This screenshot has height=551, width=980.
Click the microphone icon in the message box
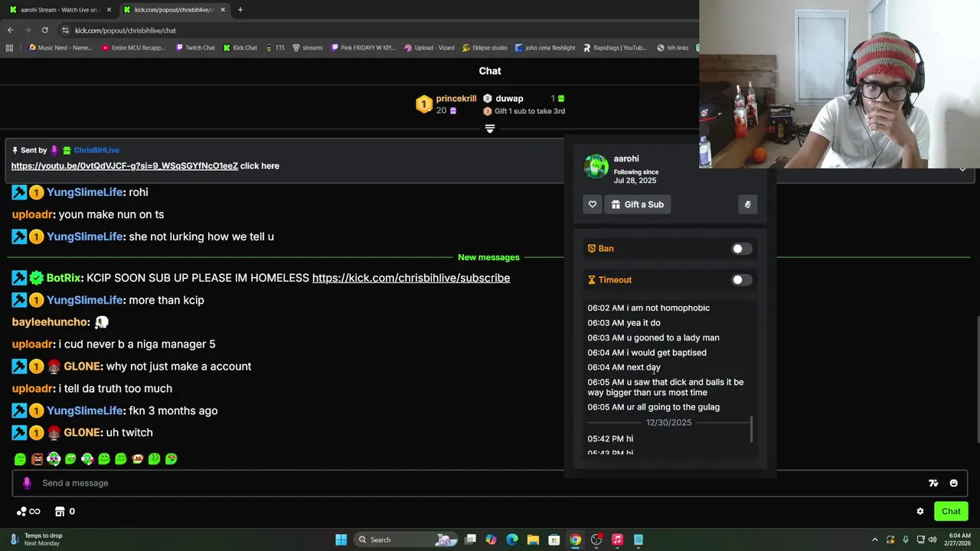click(x=27, y=483)
